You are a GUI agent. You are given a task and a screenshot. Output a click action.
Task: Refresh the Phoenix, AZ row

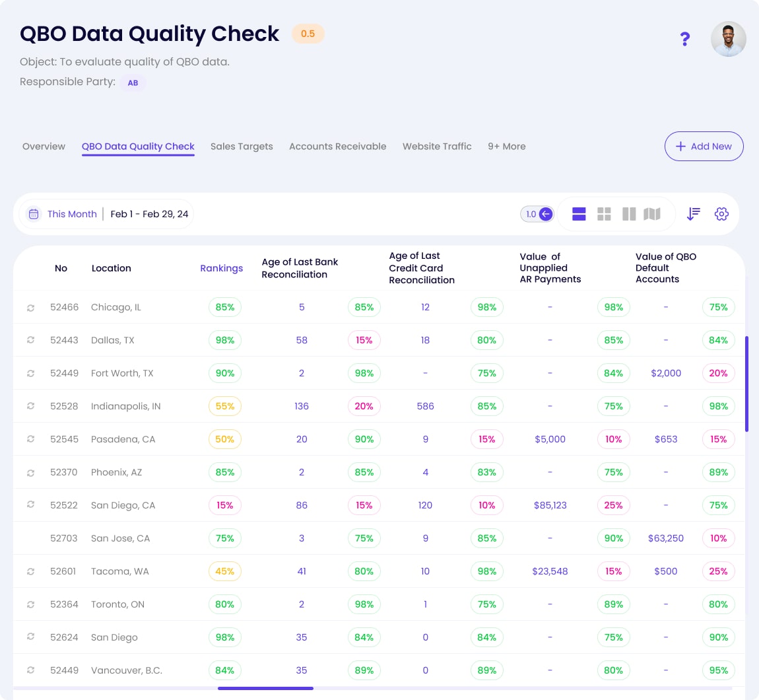[x=30, y=472]
